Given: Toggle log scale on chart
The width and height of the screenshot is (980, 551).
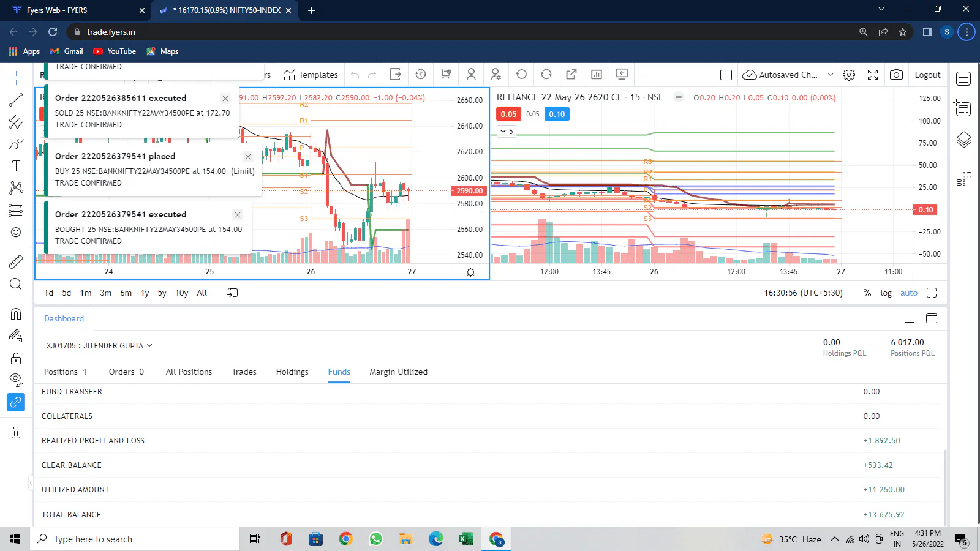Looking at the screenshot, I should [886, 293].
